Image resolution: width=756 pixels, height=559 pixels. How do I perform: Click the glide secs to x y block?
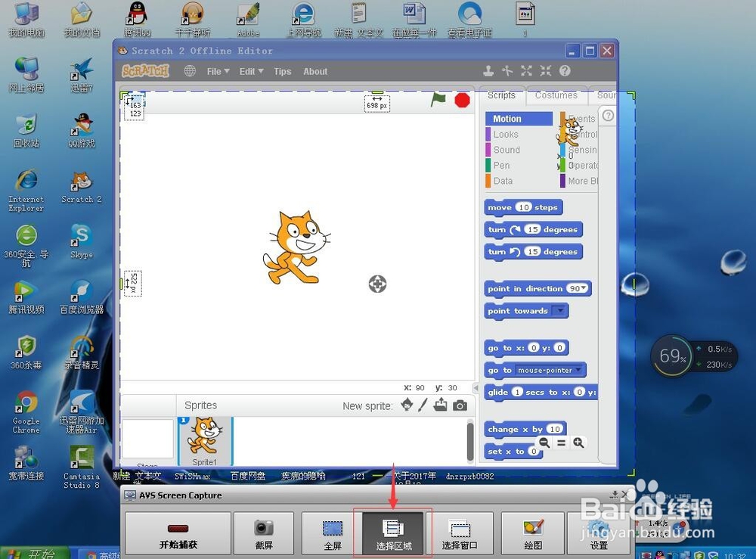coord(541,392)
